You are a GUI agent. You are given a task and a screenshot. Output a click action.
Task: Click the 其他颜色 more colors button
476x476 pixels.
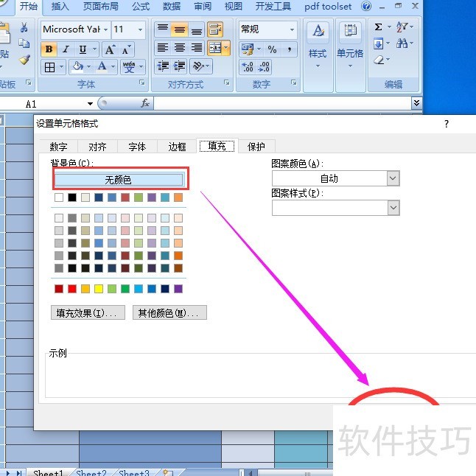(169, 312)
